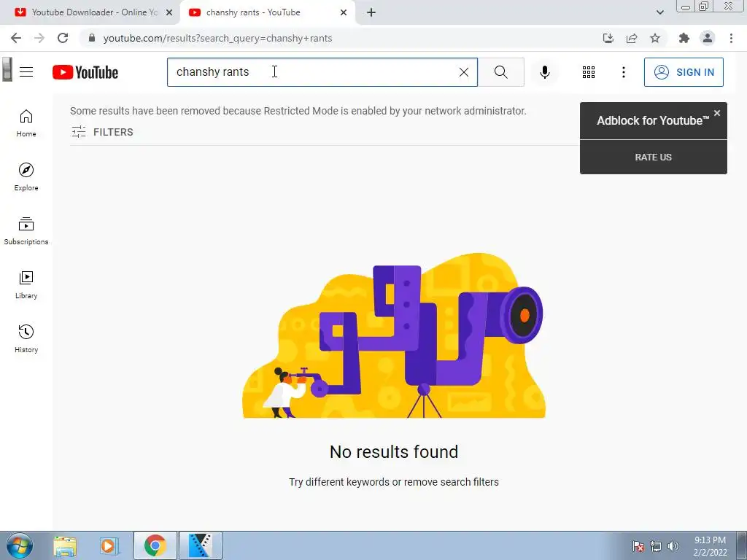The image size is (747, 560).
Task: Click the No results found illustration
Action: (x=393, y=335)
